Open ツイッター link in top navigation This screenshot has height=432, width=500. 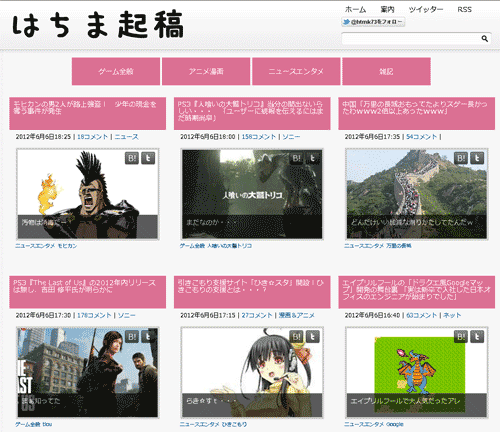coord(426,10)
